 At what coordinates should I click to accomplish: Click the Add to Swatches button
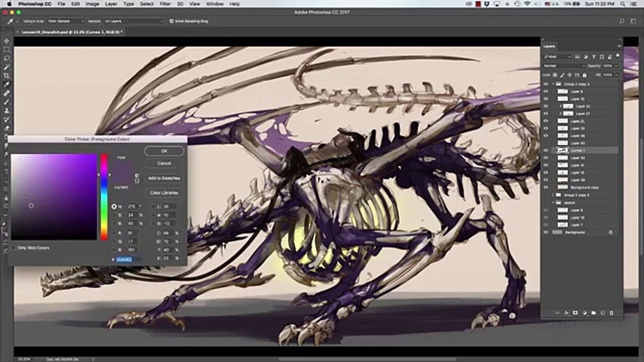(x=164, y=178)
